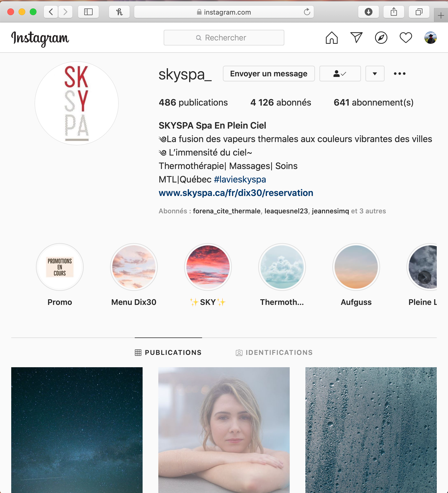
Task: Select the Publications tab
Action: [x=168, y=353]
